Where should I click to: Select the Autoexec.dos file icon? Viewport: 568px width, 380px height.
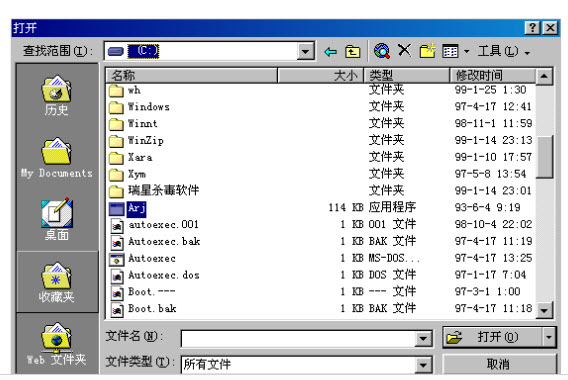click(x=117, y=276)
